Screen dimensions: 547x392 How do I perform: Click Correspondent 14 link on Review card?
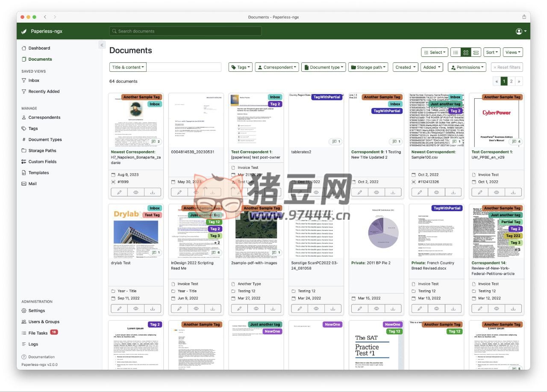pyautogui.click(x=489, y=263)
